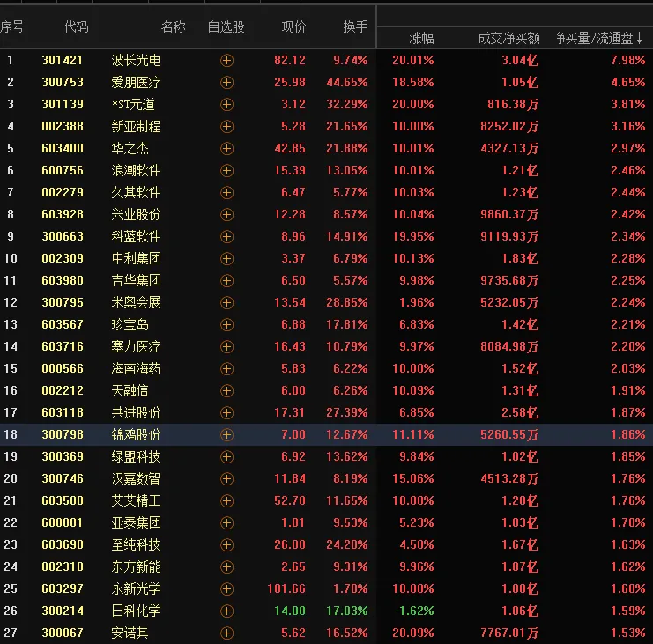Open stock code 300663
653x644 pixels.
pyautogui.click(x=63, y=236)
